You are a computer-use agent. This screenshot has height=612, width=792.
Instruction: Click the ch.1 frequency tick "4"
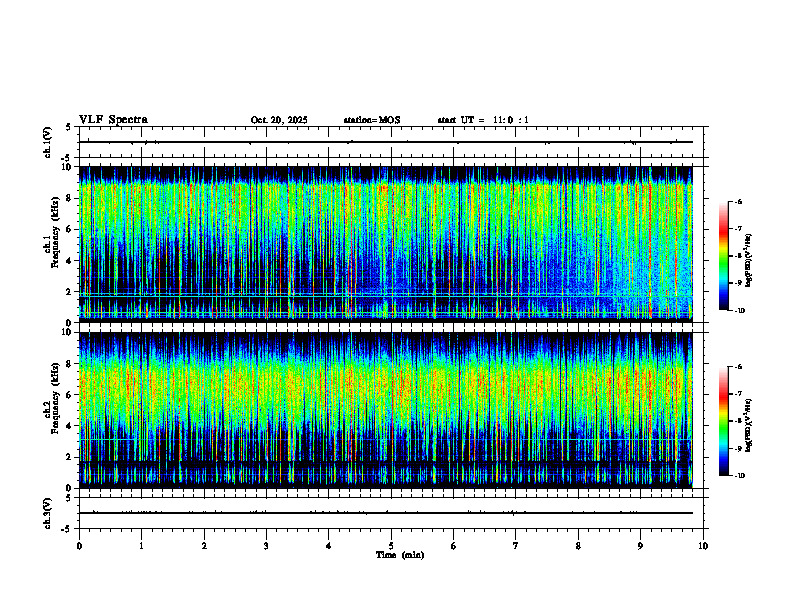pyautogui.click(x=70, y=261)
